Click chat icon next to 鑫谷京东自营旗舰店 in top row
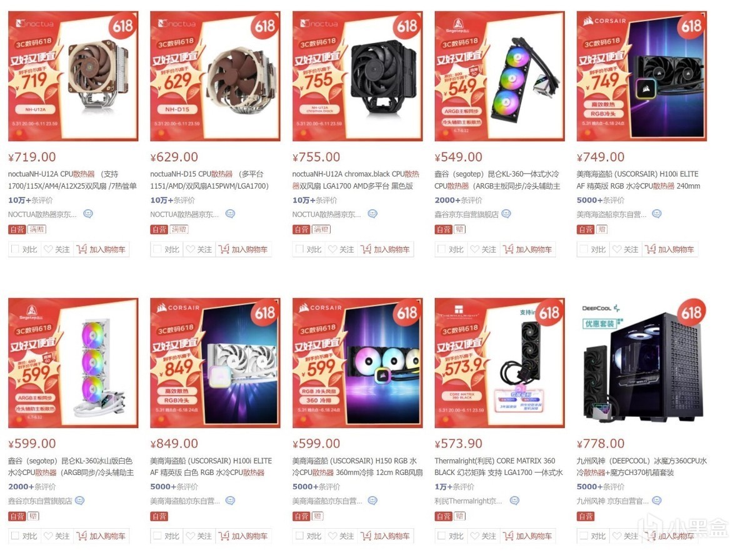 506,214
